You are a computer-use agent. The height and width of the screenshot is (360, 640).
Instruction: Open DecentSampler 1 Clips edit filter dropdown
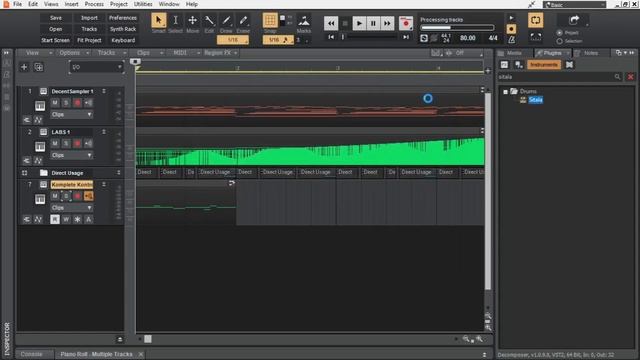click(x=71, y=115)
